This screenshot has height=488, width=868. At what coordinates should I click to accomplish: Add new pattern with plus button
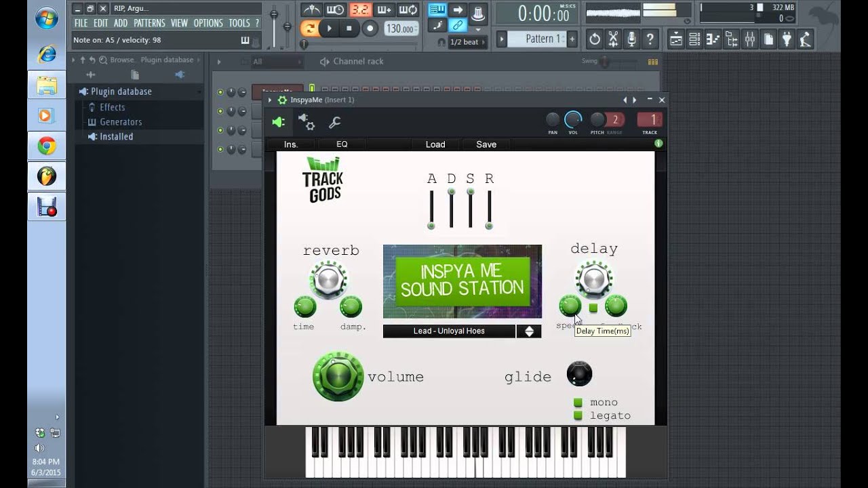point(572,39)
